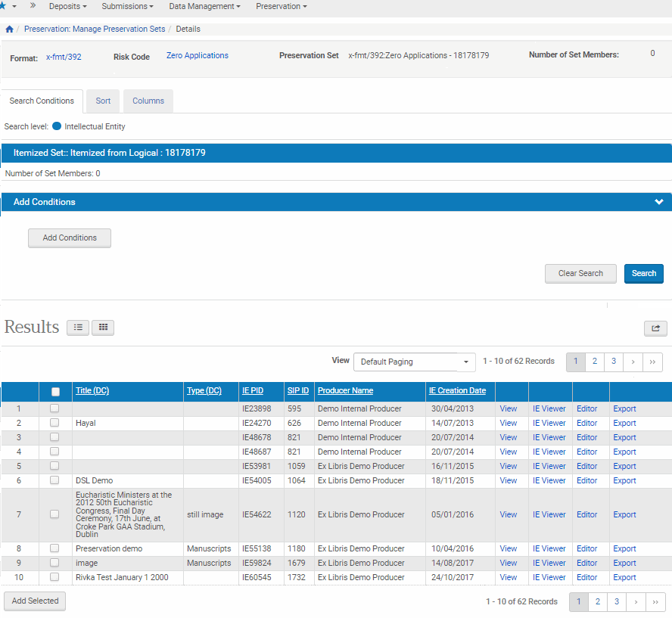Switch results to list view icon

tap(78, 328)
